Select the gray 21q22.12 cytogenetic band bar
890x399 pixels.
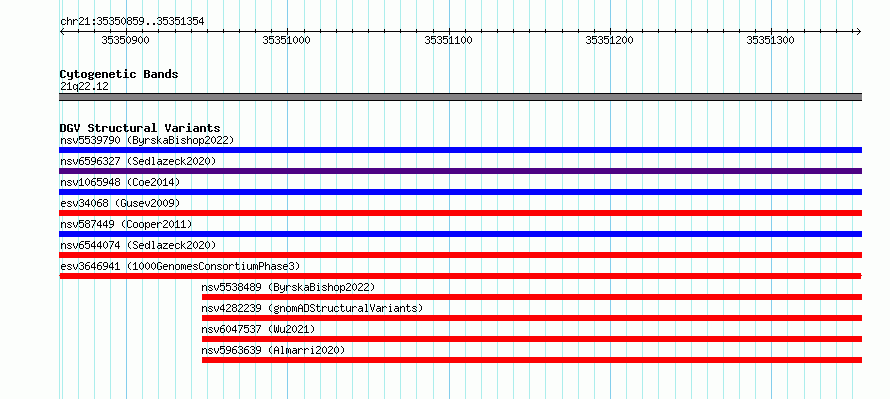click(x=461, y=97)
